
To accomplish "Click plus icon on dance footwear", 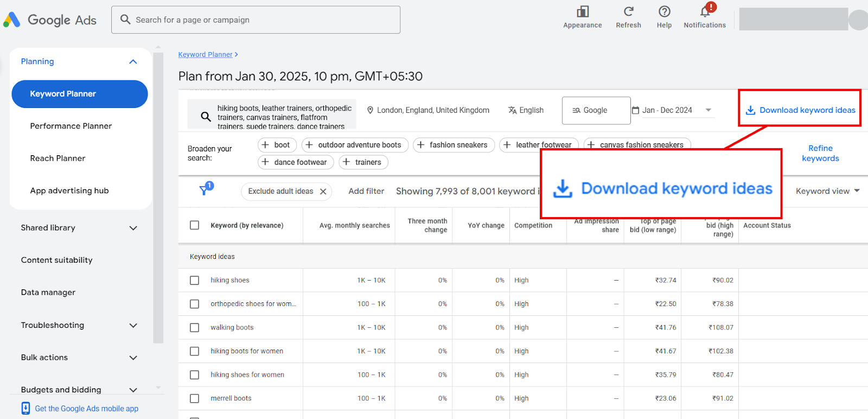I will coord(265,162).
